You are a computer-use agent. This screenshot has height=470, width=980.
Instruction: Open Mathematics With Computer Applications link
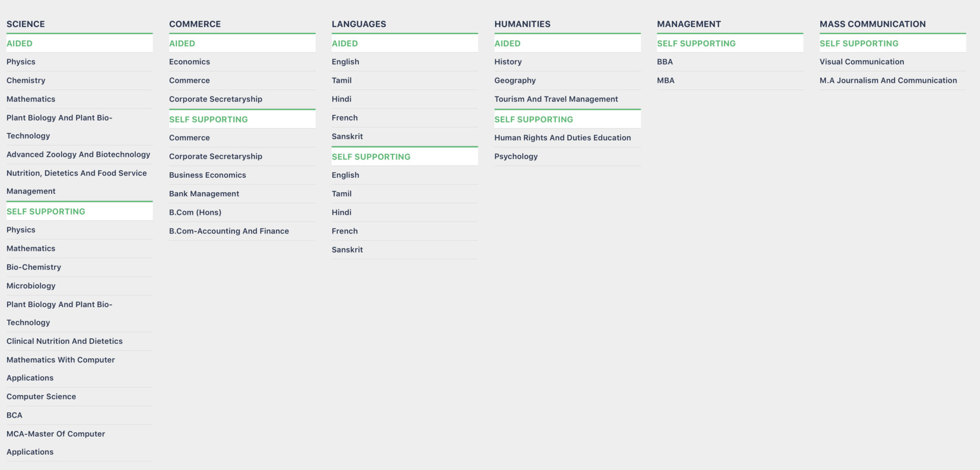click(x=61, y=369)
